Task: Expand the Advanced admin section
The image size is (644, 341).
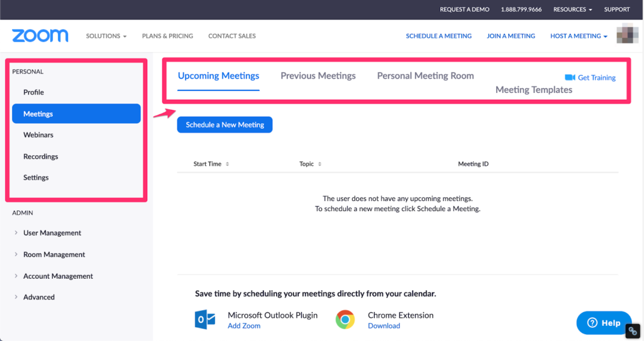Action: pyautogui.click(x=39, y=297)
